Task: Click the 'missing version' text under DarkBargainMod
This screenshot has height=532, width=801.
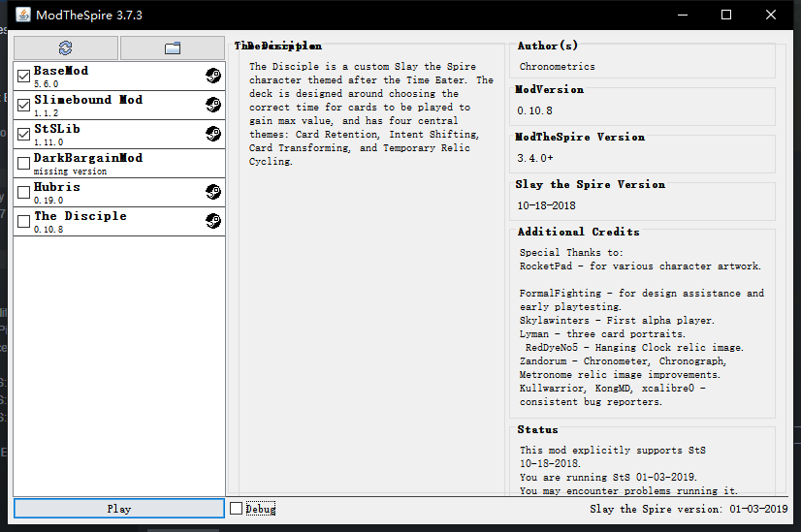Action: tap(70, 172)
